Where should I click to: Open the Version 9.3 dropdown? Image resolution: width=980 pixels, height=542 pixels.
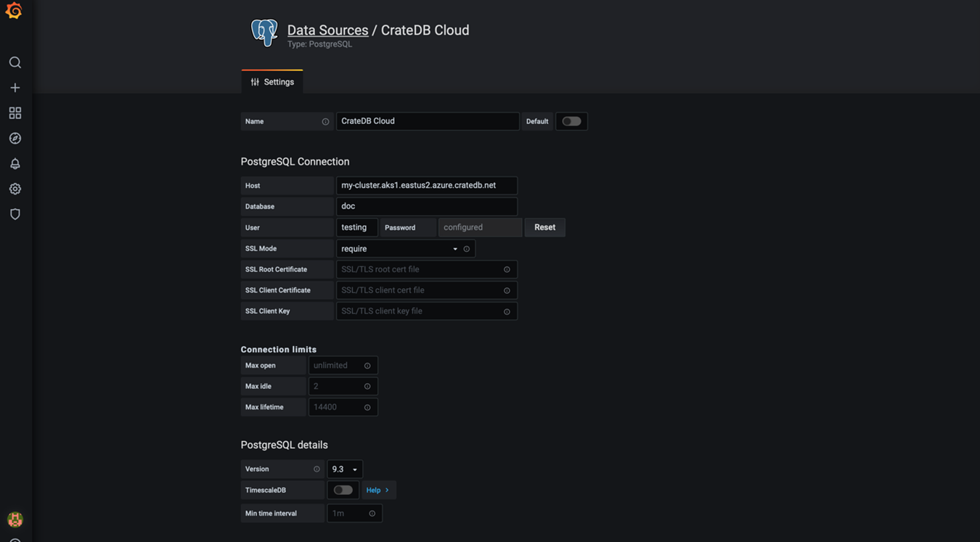coord(345,469)
